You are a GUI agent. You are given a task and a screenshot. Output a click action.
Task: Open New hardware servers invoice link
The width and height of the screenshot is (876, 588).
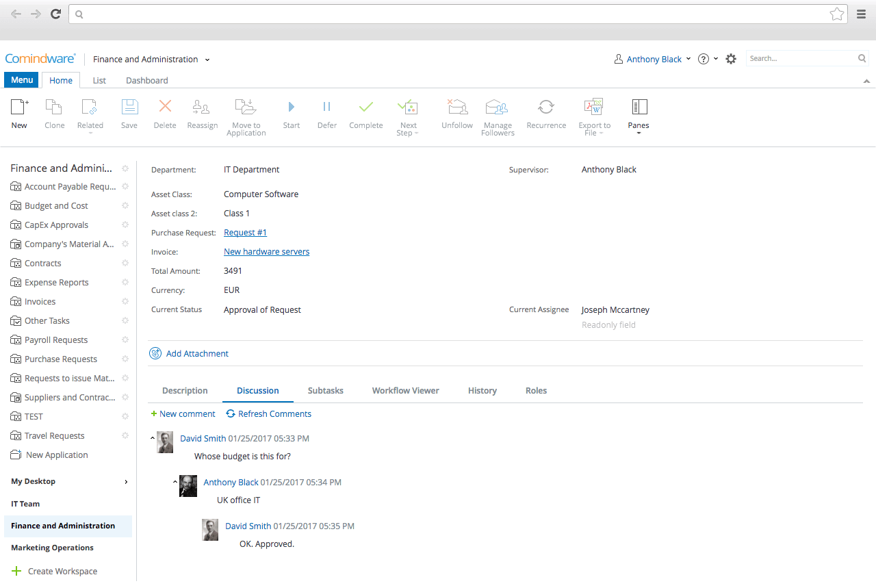click(x=266, y=252)
